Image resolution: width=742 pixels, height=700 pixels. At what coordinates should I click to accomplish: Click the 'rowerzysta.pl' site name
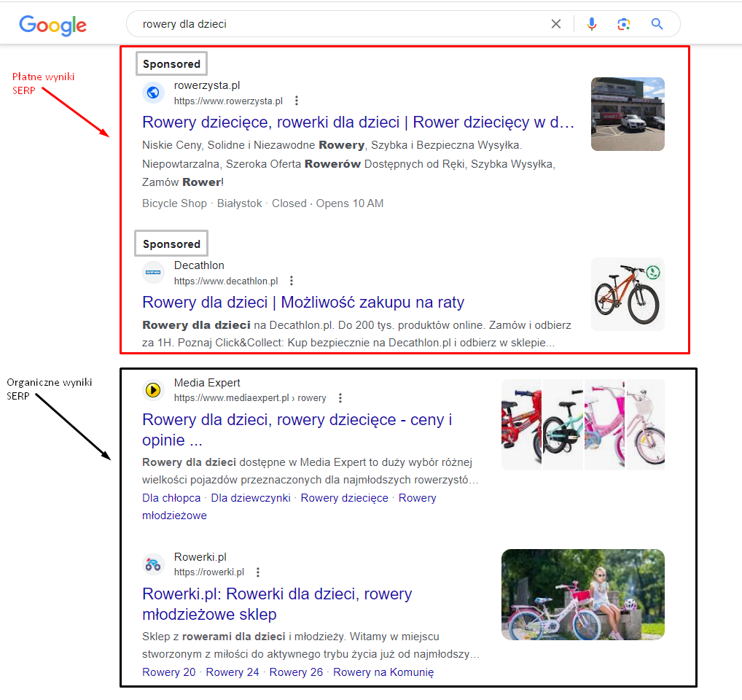(x=207, y=85)
